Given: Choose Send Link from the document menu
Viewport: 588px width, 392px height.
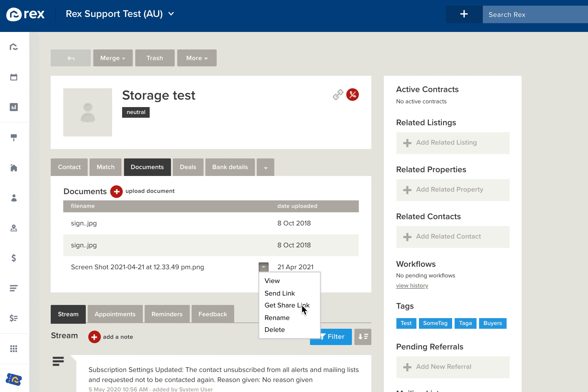Looking at the screenshot, I should click(280, 293).
